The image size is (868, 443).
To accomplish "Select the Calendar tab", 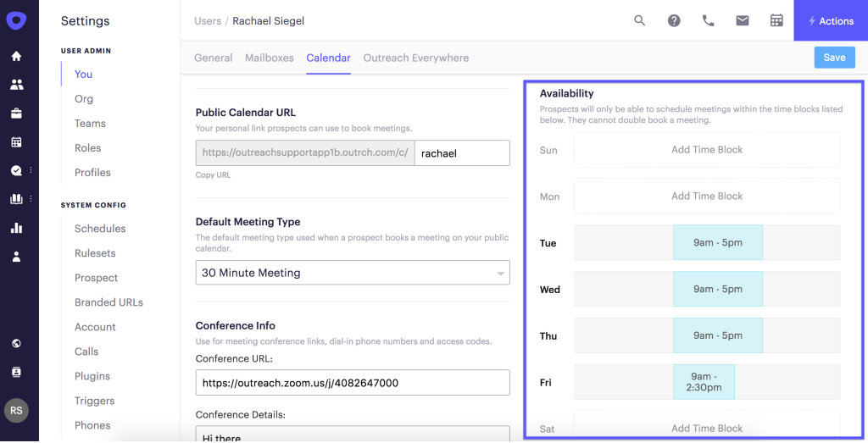I will 328,58.
